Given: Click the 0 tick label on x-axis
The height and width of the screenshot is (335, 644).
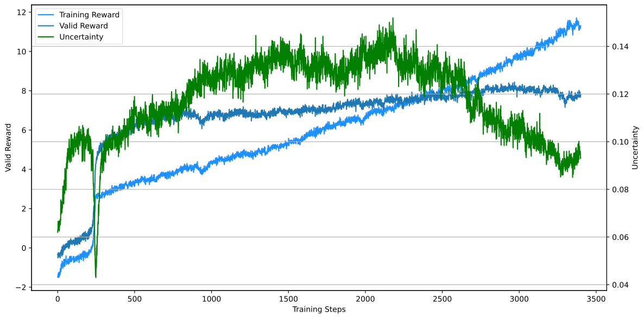Looking at the screenshot, I should (58, 299).
